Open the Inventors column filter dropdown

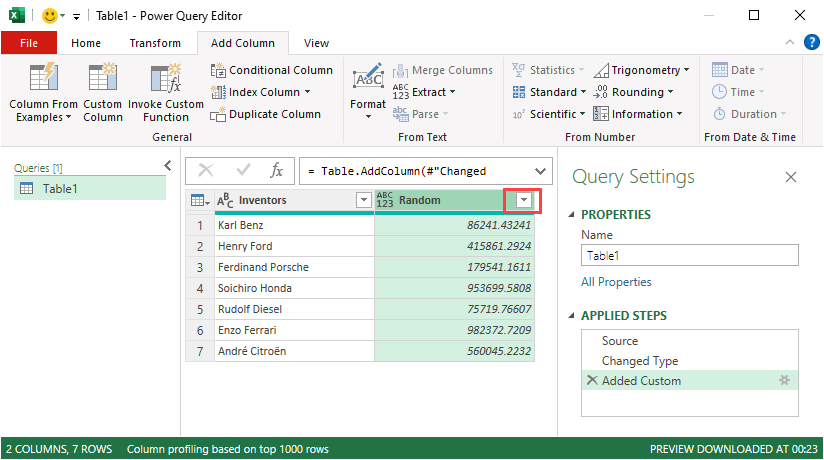click(x=363, y=200)
